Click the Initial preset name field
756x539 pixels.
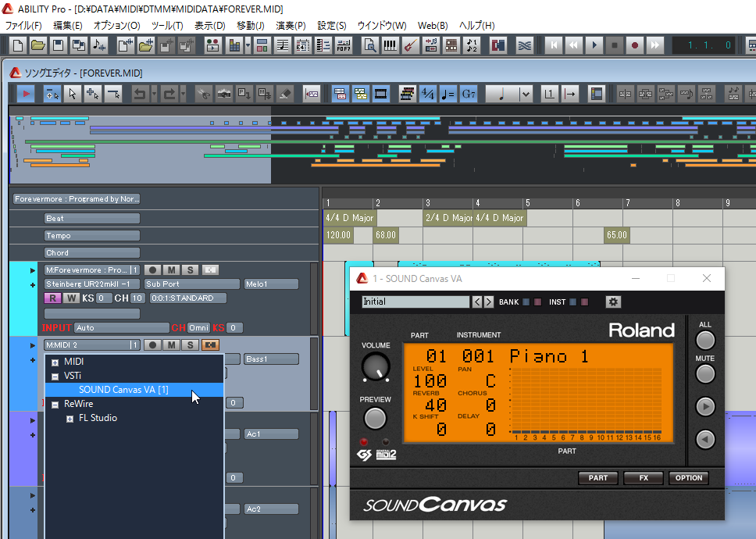coord(415,302)
